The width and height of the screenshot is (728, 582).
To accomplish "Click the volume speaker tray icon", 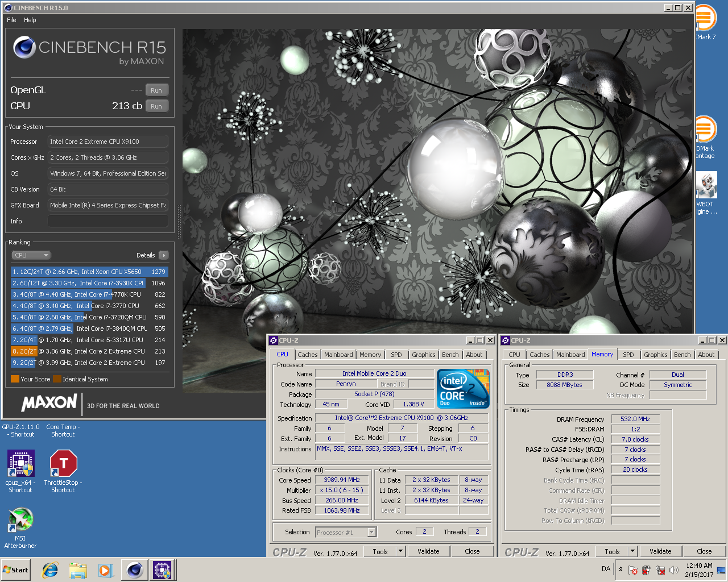I will (674, 570).
